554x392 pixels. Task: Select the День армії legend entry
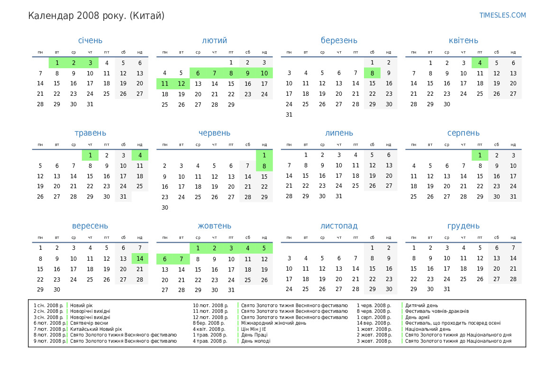[418, 318]
